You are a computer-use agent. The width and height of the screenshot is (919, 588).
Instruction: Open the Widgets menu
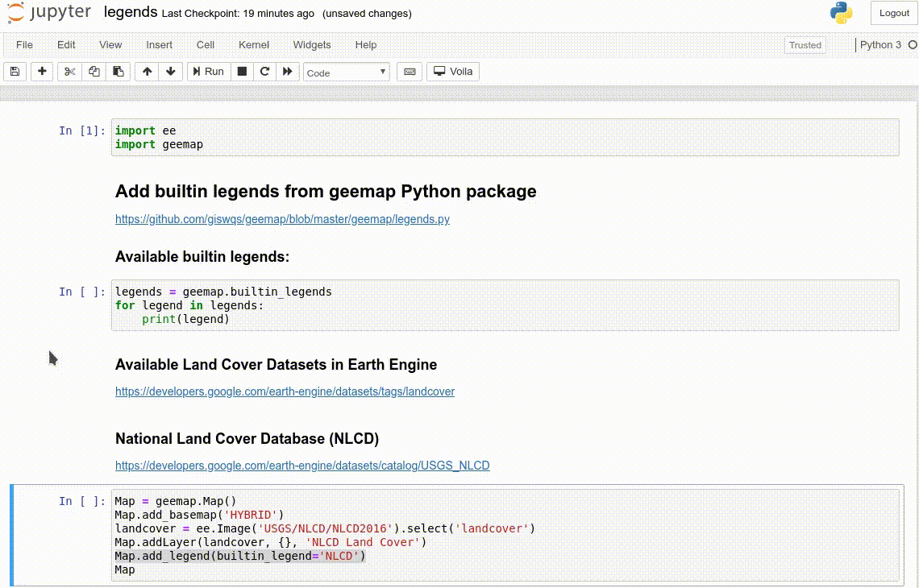point(312,45)
